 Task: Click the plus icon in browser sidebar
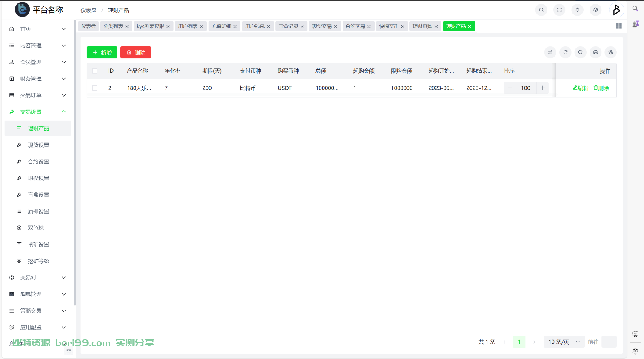pyautogui.click(x=635, y=48)
